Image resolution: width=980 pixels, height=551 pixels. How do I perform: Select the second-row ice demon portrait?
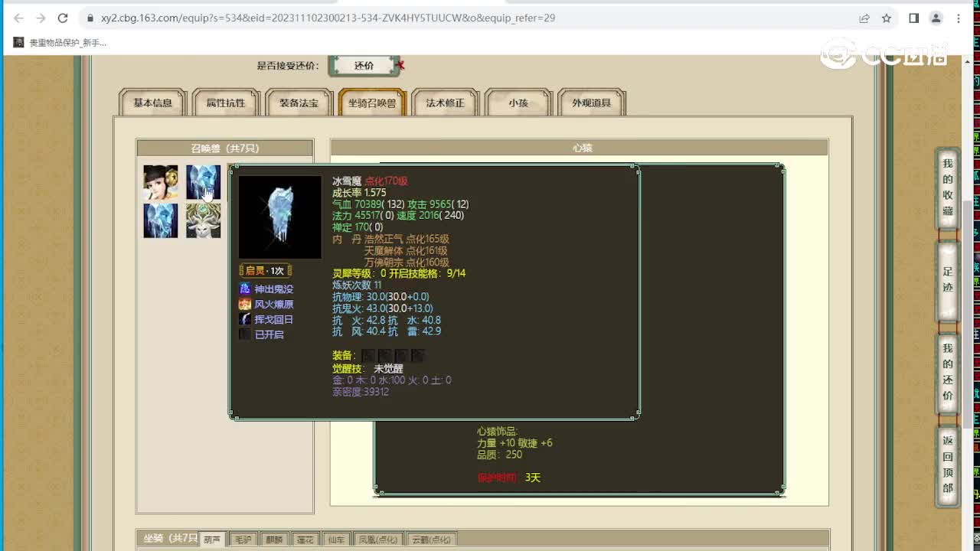pos(161,220)
